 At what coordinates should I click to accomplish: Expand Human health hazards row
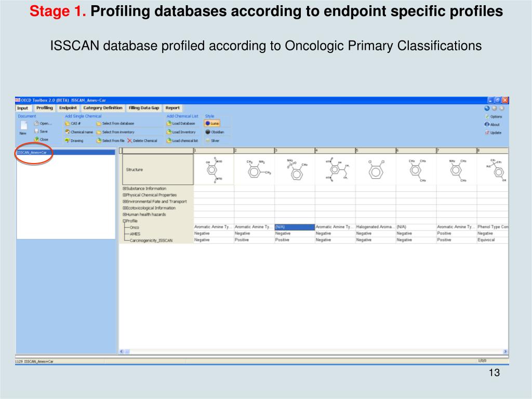pyautogui.click(x=124, y=215)
